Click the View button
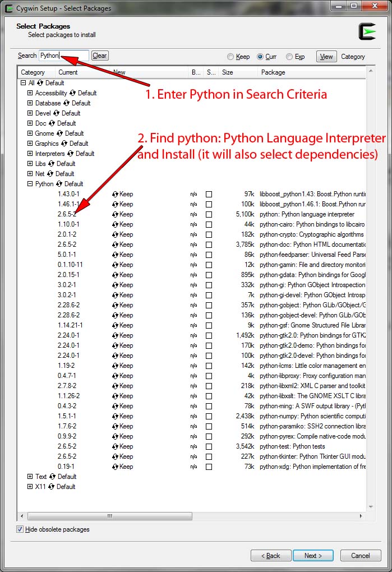Viewport: 392px width, 572px height. pyautogui.click(x=326, y=57)
